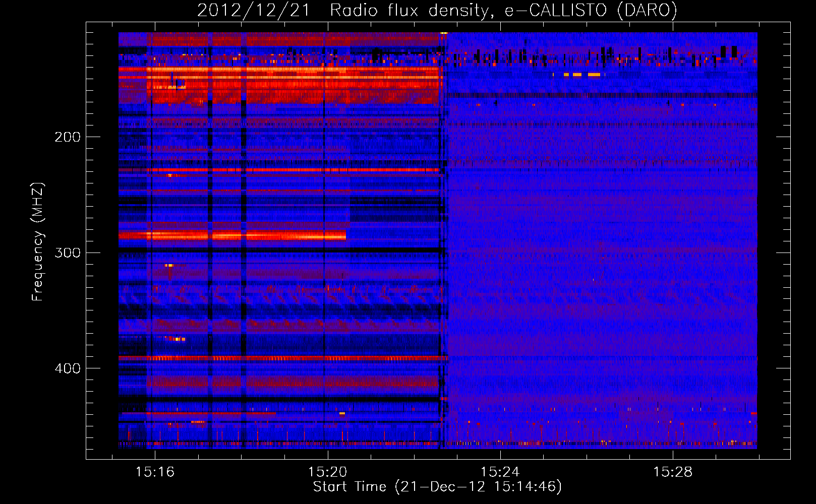Click the 'Frequency (MHZ)' axis label
This screenshot has width=816, height=504.
click(x=38, y=242)
